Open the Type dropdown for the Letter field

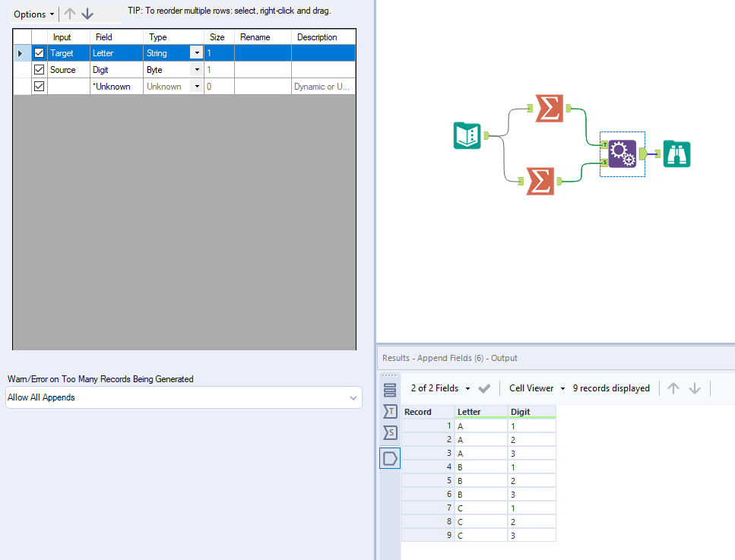coord(196,52)
